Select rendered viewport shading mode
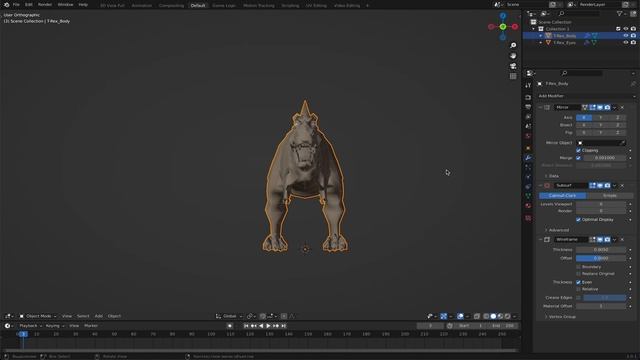Image resolution: width=640 pixels, height=360 pixels. coord(507,316)
